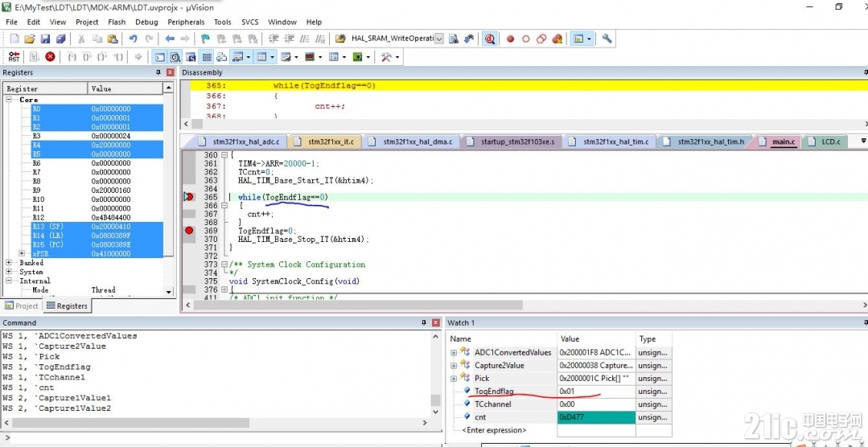
Task: Reset the CPU with RST icon
Action: point(14,56)
